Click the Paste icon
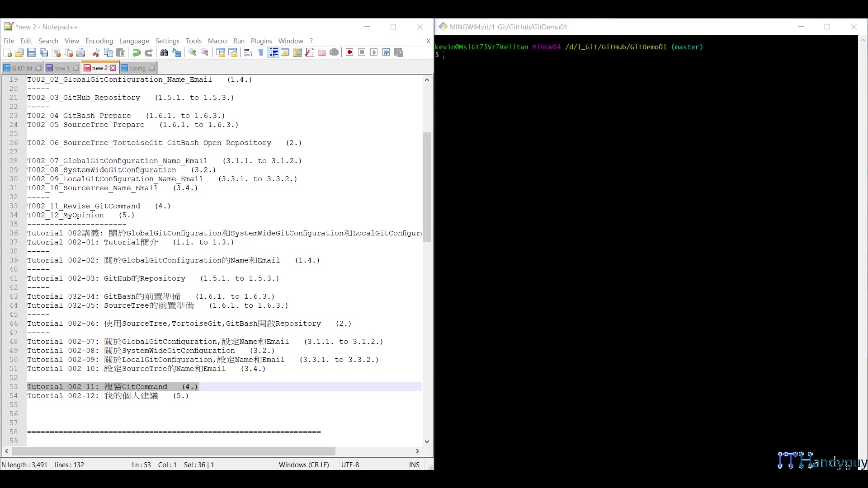Screen dimensions: 868x488 (120, 52)
